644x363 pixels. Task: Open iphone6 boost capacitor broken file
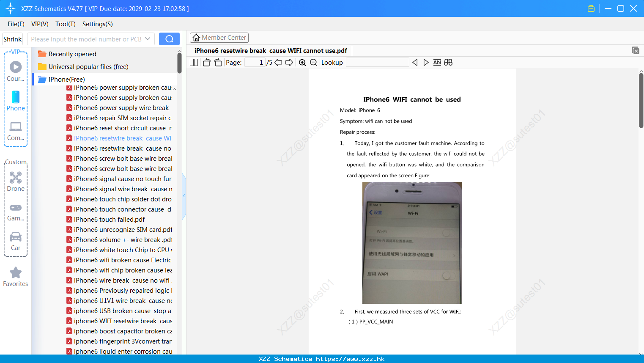(119, 331)
